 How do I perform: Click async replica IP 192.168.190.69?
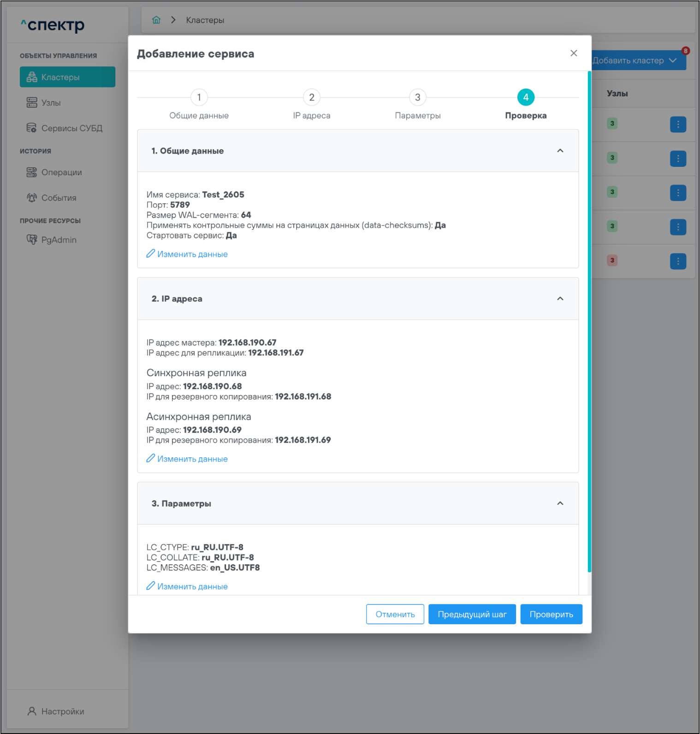[213, 430]
